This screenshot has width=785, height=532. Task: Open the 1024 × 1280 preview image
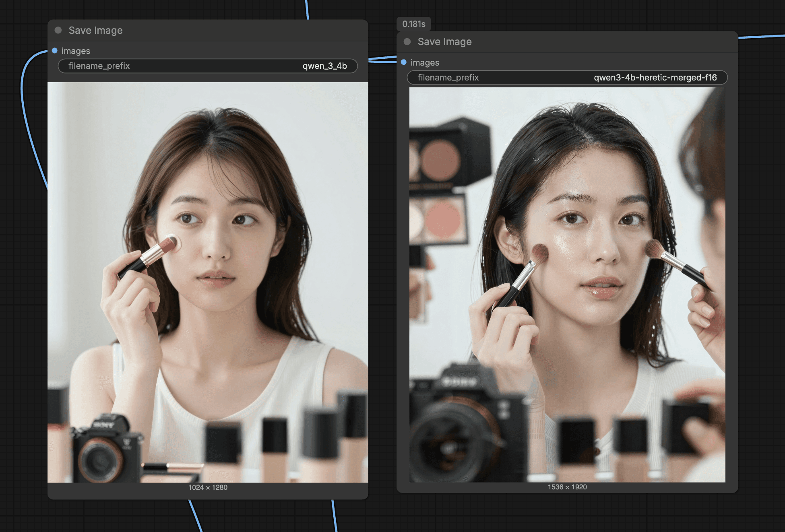[x=208, y=282]
